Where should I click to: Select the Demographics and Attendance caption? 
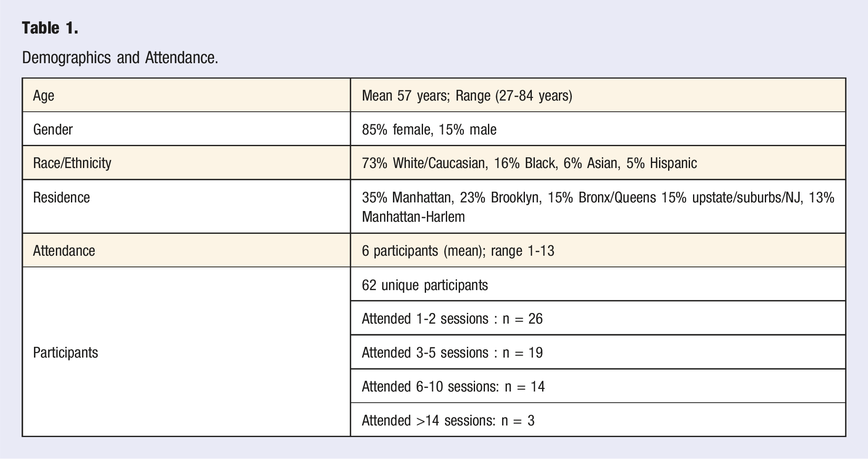coord(120,58)
